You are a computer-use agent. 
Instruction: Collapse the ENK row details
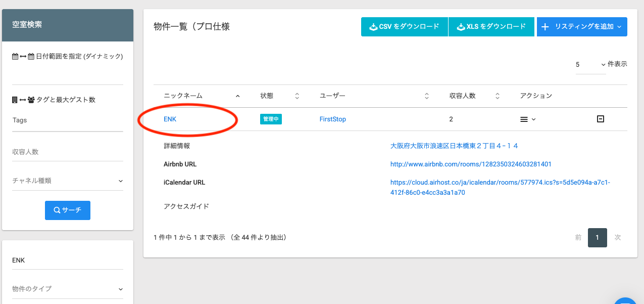click(x=601, y=119)
